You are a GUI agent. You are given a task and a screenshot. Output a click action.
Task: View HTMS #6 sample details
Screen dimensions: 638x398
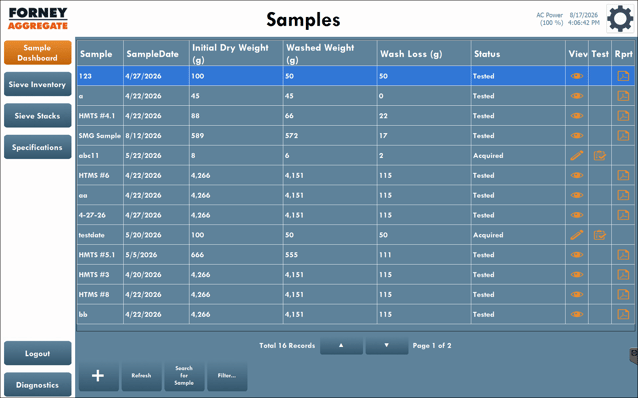pos(577,175)
